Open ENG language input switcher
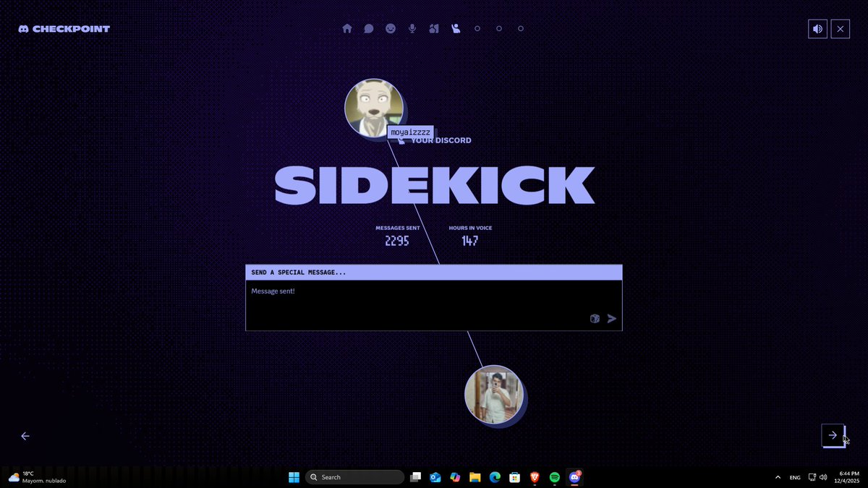The height and width of the screenshot is (488, 868). [x=795, y=477]
